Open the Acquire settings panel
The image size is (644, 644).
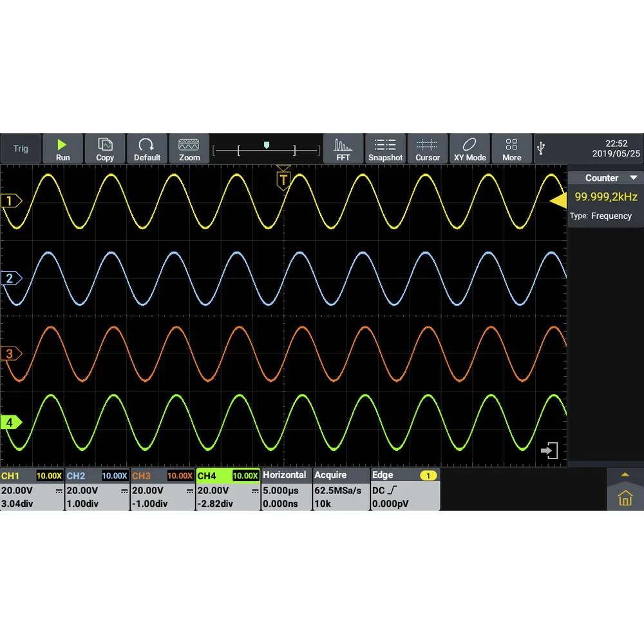[340, 489]
